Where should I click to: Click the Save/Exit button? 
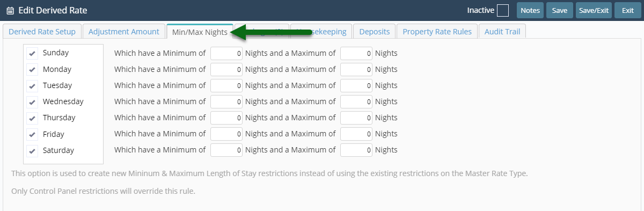[x=594, y=10]
